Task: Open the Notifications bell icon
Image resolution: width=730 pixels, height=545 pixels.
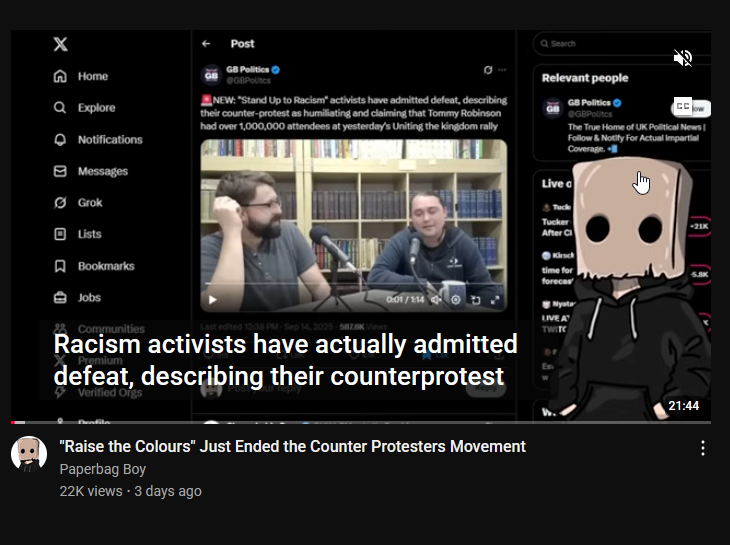Action: [x=60, y=140]
